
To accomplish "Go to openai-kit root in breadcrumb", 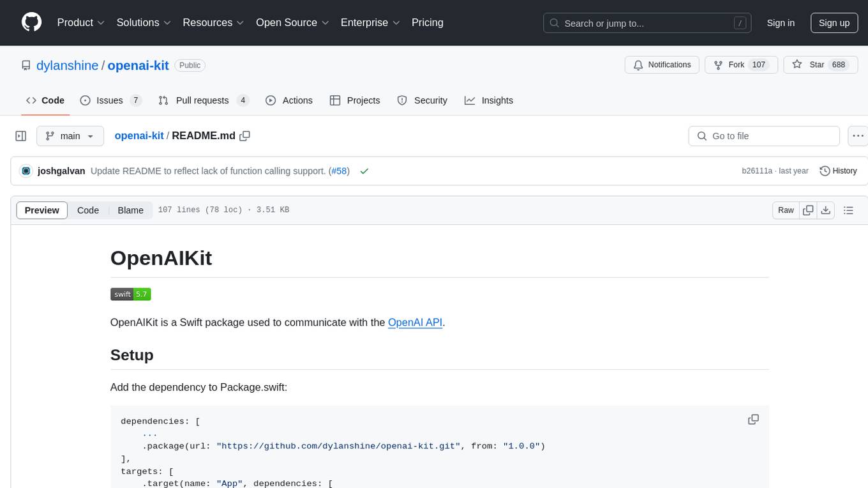I will (139, 135).
